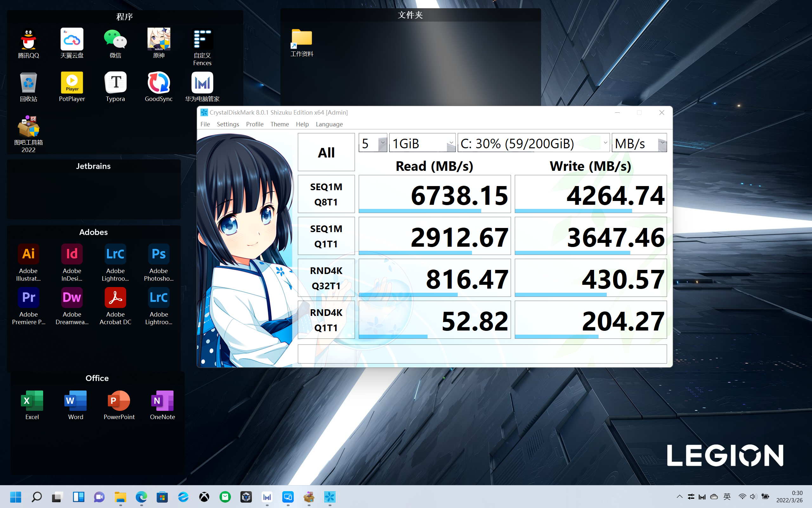Open the Tencent QQ desktop icon
Screen dimensions: 812x508
[29, 43]
